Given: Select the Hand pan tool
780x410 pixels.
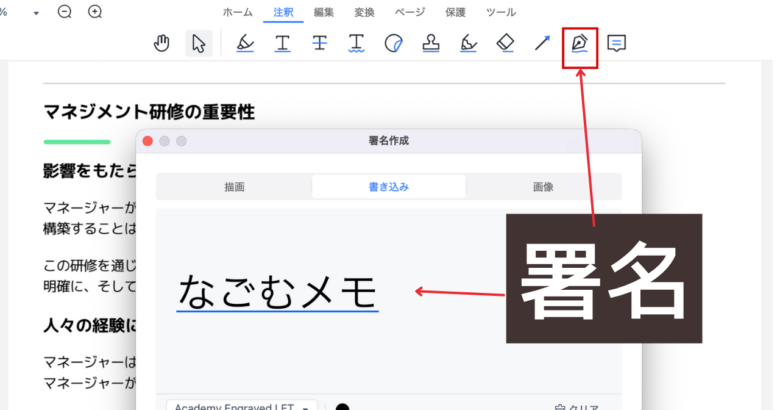Looking at the screenshot, I should pos(161,43).
